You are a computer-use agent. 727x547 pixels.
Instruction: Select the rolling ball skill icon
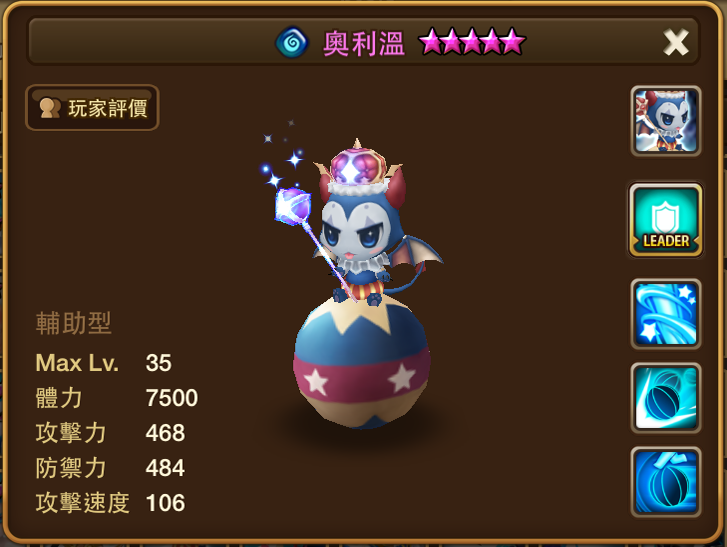(666, 398)
